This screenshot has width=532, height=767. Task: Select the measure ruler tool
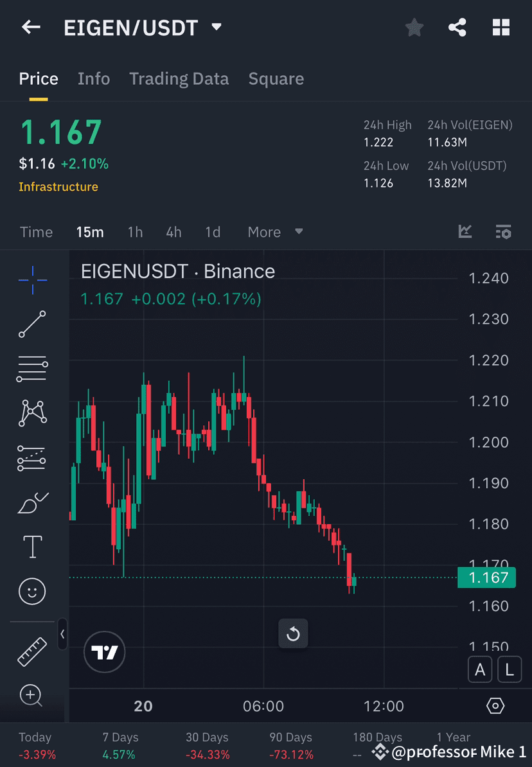pyautogui.click(x=32, y=651)
